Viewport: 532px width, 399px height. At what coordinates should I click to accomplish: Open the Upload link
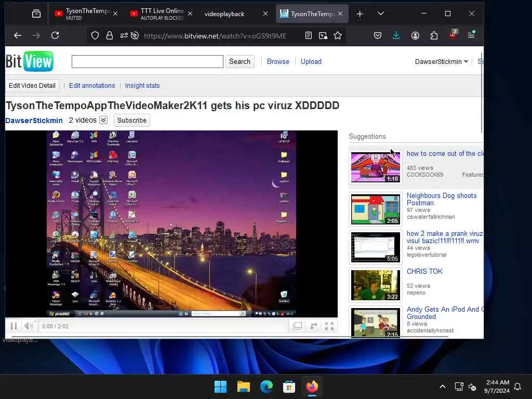click(x=311, y=61)
